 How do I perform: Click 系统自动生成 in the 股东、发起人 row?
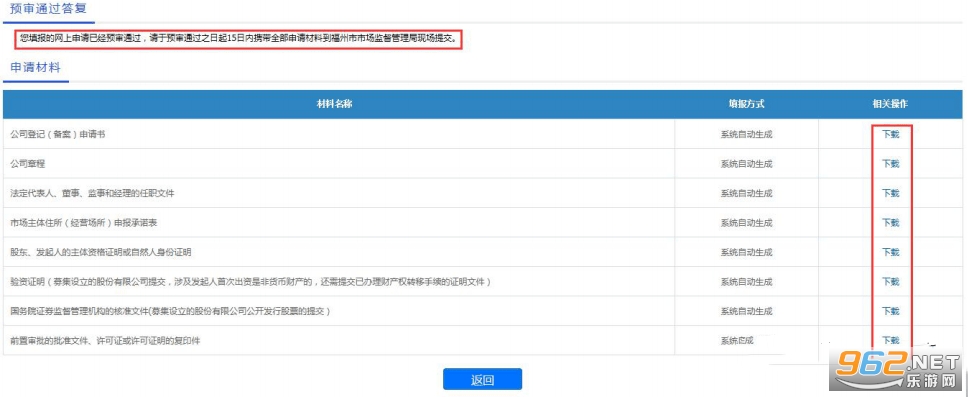click(x=746, y=252)
